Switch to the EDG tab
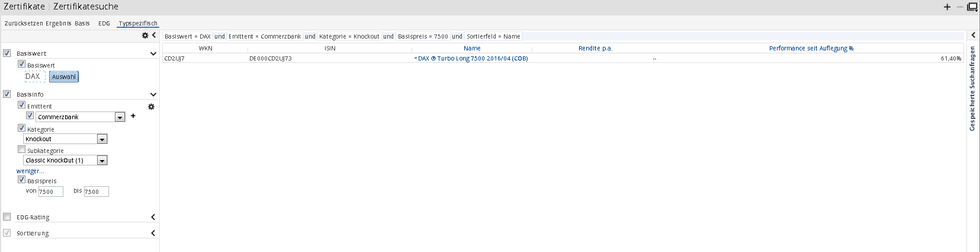The width and height of the screenshot is (980, 252). [x=104, y=24]
